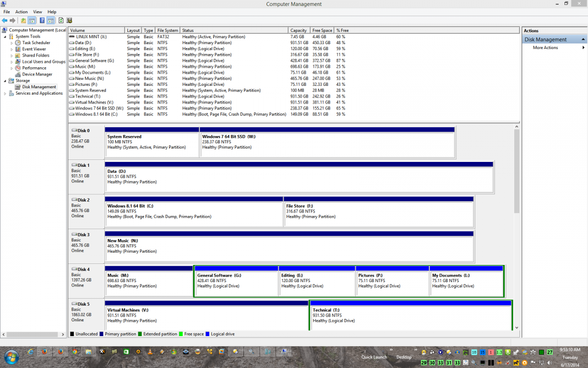Image resolution: width=588 pixels, height=368 pixels.
Task: Sort by the Free Space column header
Action: [322, 30]
